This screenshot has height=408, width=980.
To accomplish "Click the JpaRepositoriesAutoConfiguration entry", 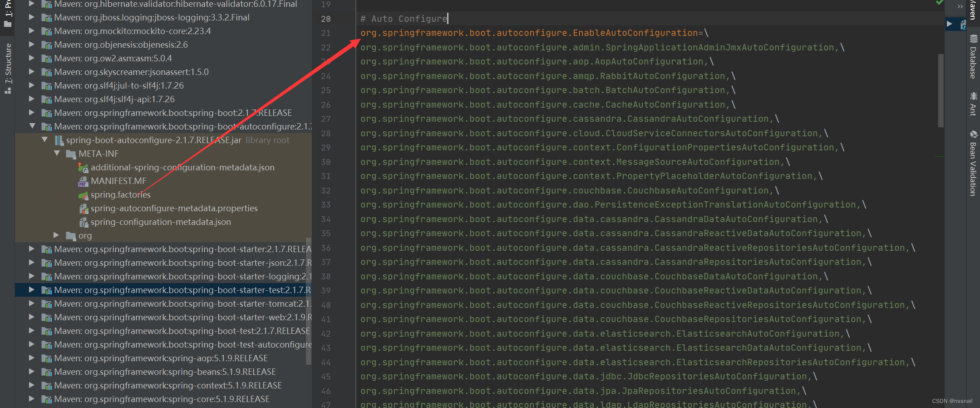I will (x=580, y=391).
